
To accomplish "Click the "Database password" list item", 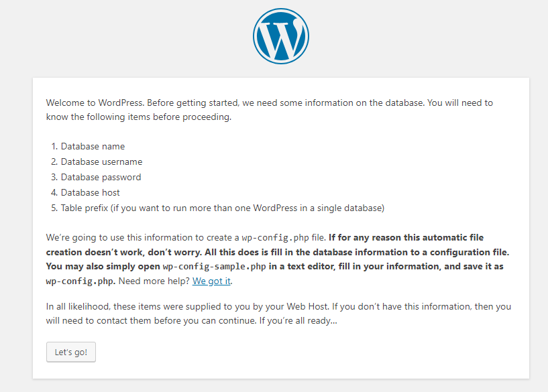I will (x=101, y=177).
